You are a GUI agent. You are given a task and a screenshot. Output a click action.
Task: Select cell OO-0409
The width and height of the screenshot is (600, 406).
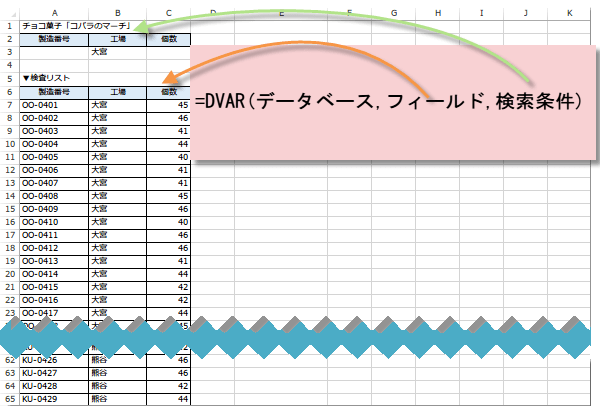pos(54,209)
